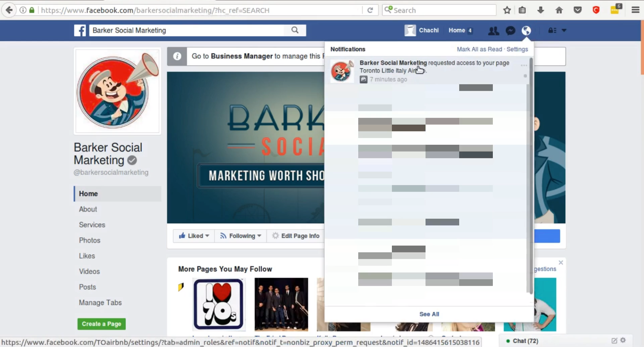Click the Facebook search field
Screen dimensions: 644x347
186,31
